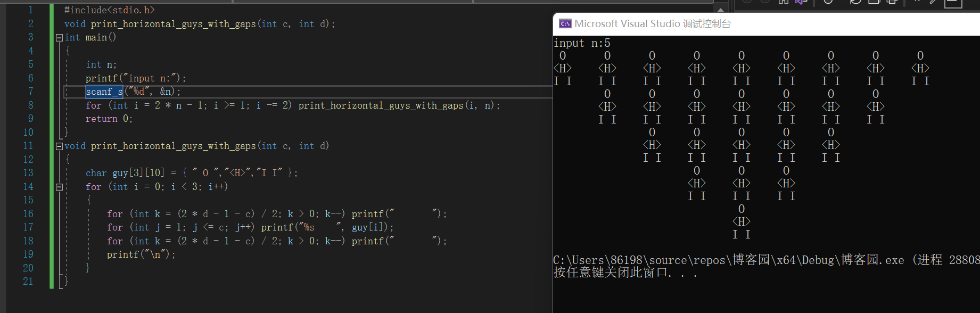Image resolution: width=980 pixels, height=313 pixels.
Task: Click the editor scrollbar up arrow
Action: (721, 9)
